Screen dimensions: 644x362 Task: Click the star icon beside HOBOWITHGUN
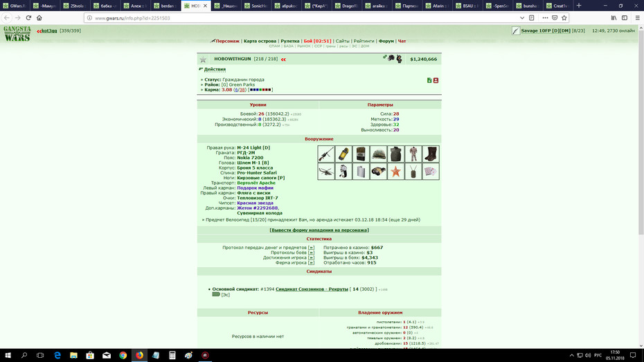[x=203, y=60]
